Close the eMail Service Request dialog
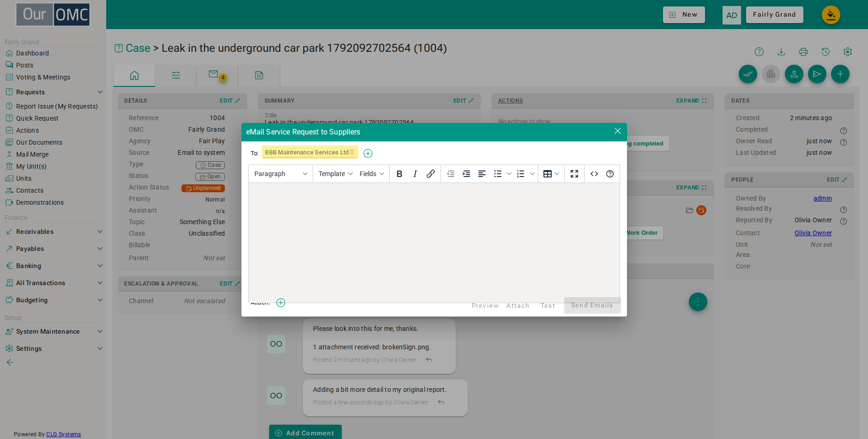This screenshot has width=868, height=439. click(618, 131)
